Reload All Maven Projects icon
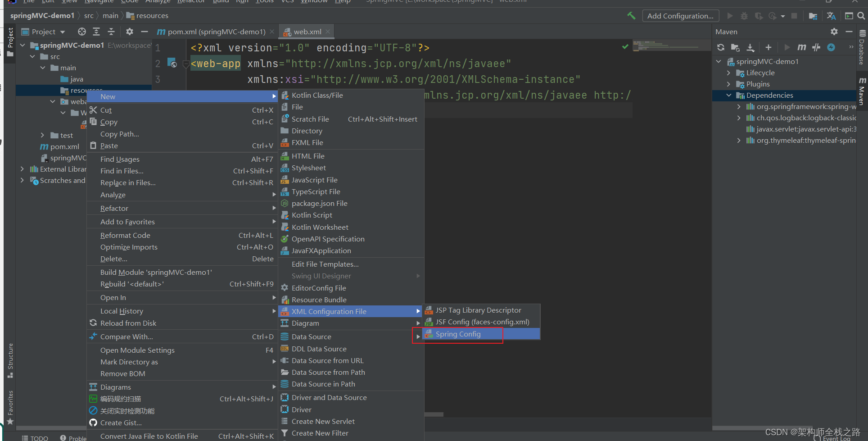Image resolution: width=868 pixels, height=441 pixels. coord(721,47)
